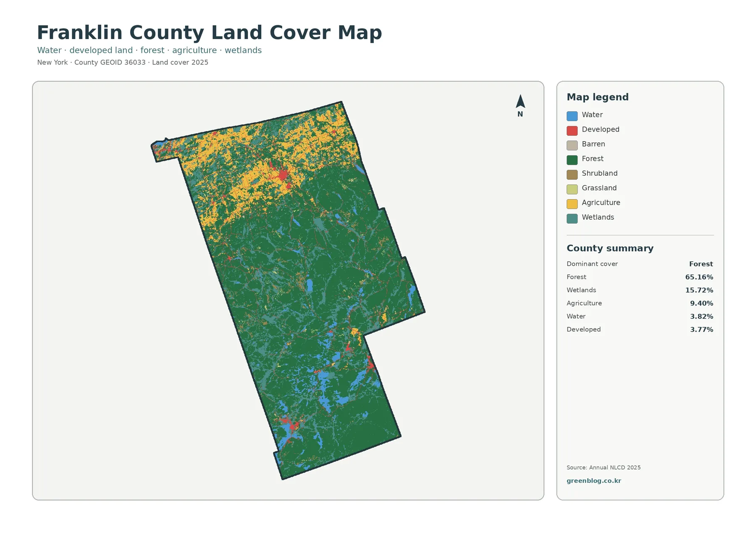Click the Barren legend swatch
This screenshot has height=535, width=756.
coord(572,145)
